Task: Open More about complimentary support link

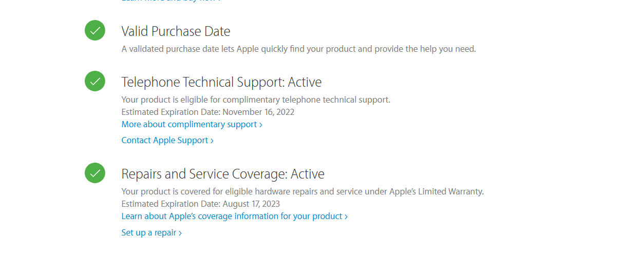Action: click(189, 125)
